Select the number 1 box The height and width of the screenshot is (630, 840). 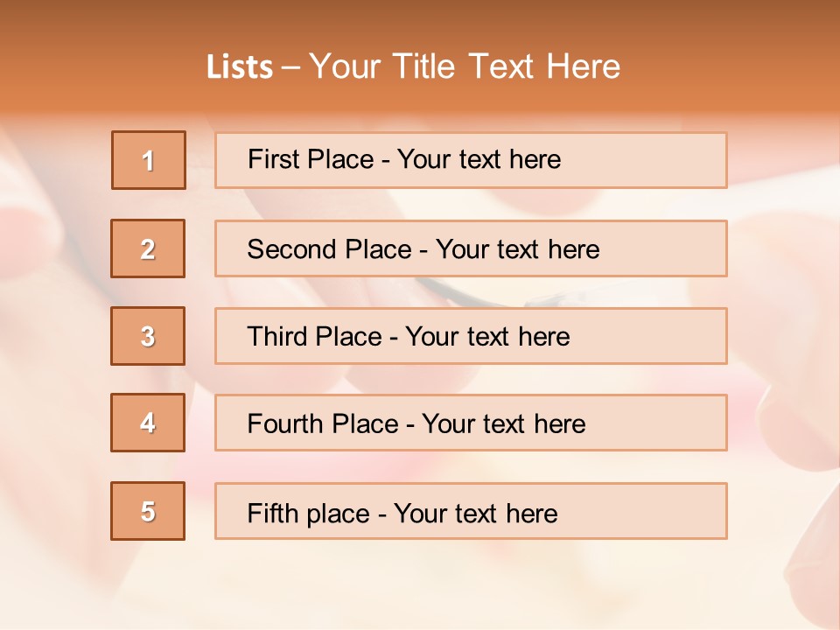149,160
